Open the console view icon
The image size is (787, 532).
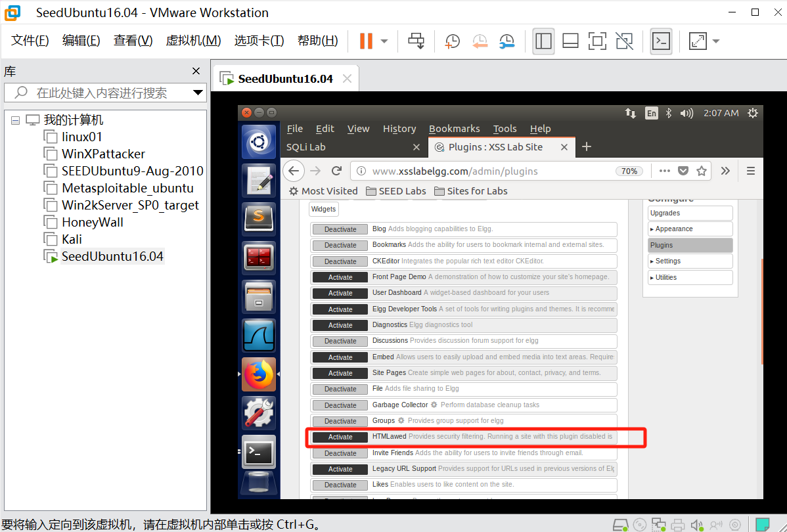[661, 41]
